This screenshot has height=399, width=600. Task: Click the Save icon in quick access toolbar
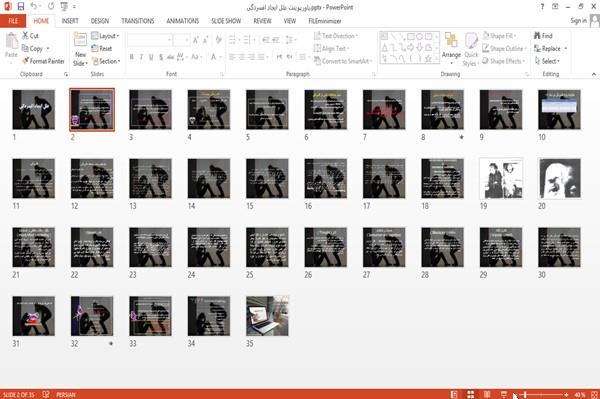click(21, 7)
